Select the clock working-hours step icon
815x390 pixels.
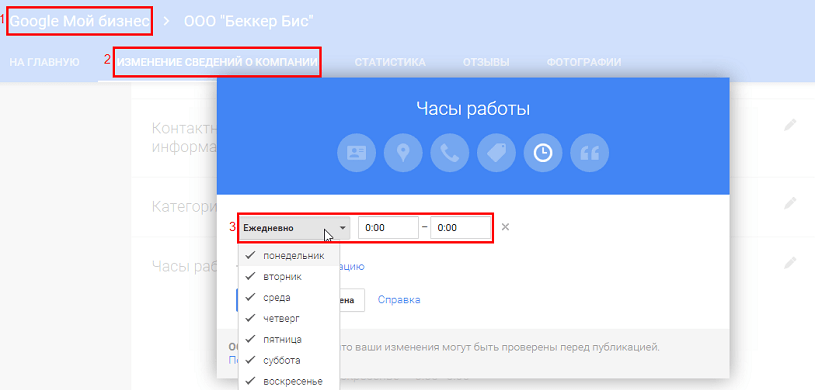tap(543, 152)
